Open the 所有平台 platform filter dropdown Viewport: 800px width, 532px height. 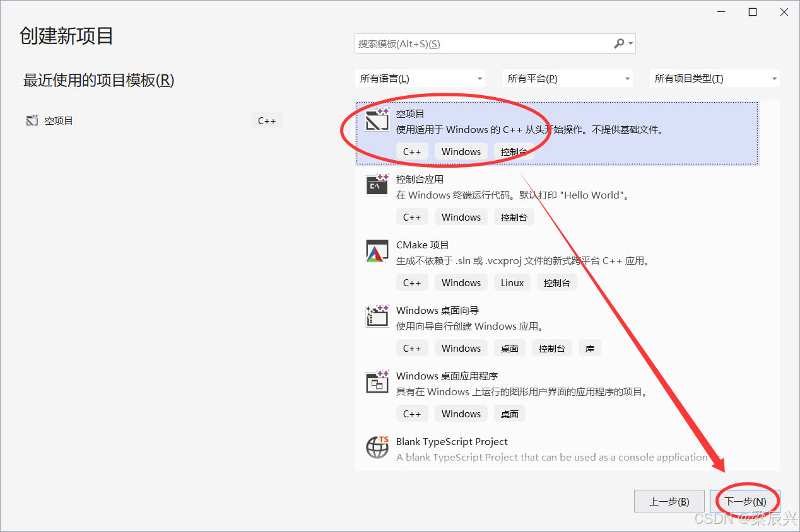(x=568, y=79)
